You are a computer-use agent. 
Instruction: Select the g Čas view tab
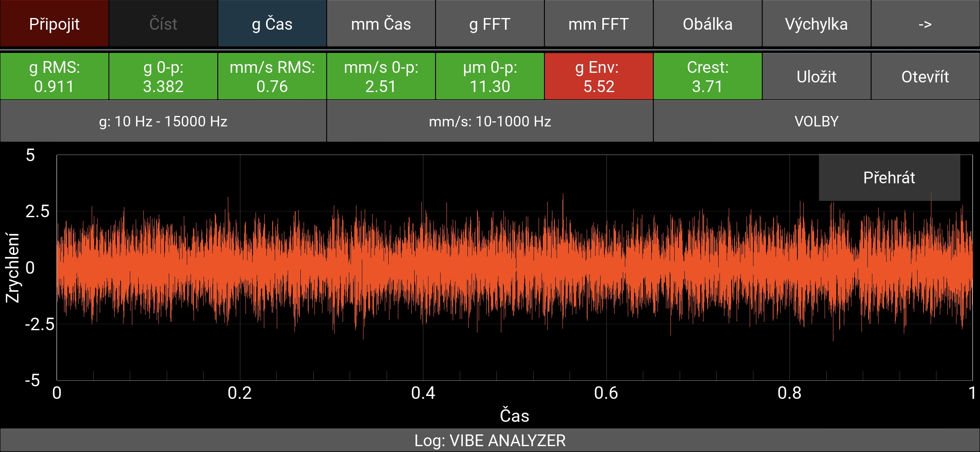coord(272,24)
